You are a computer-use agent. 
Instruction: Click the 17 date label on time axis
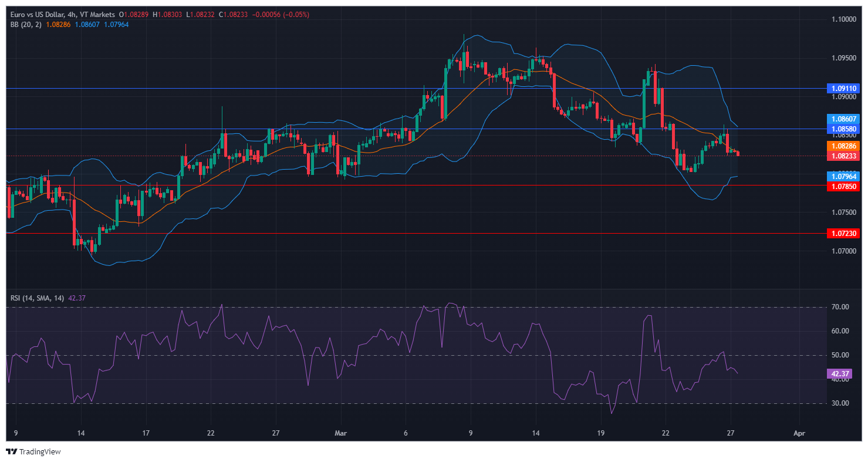(x=146, y=433)
